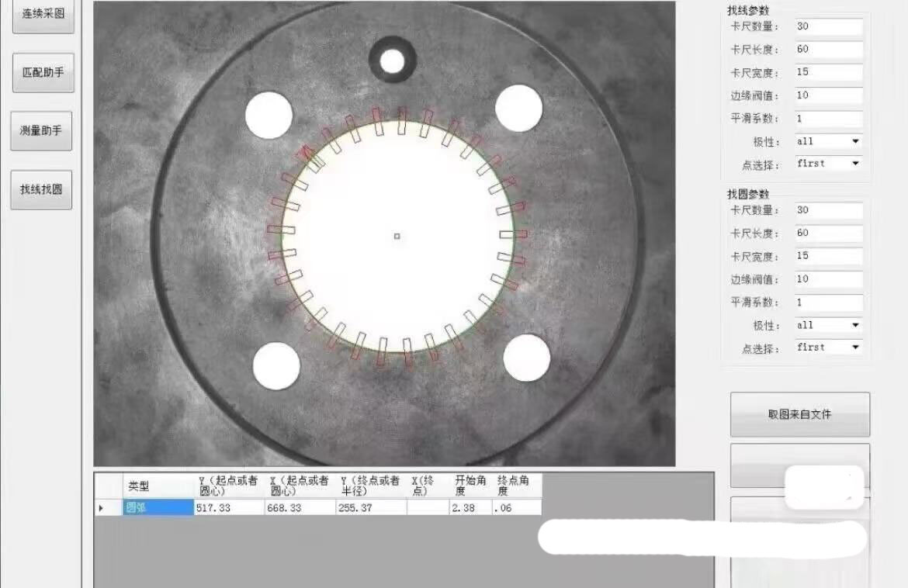The width and height of the screenshot is (908, 588).
Task: Expand the 点选择 dropdown under 找圆参数
Action: tap(828, 348)
